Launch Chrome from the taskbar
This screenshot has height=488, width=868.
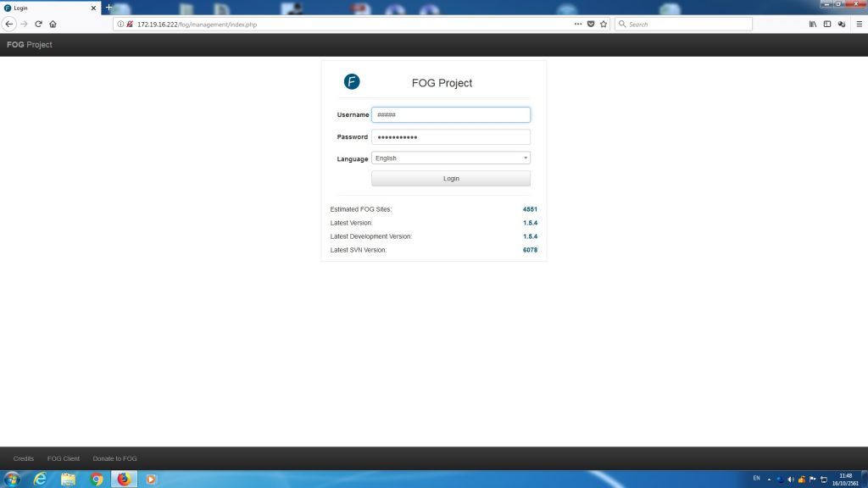(97, 480)
